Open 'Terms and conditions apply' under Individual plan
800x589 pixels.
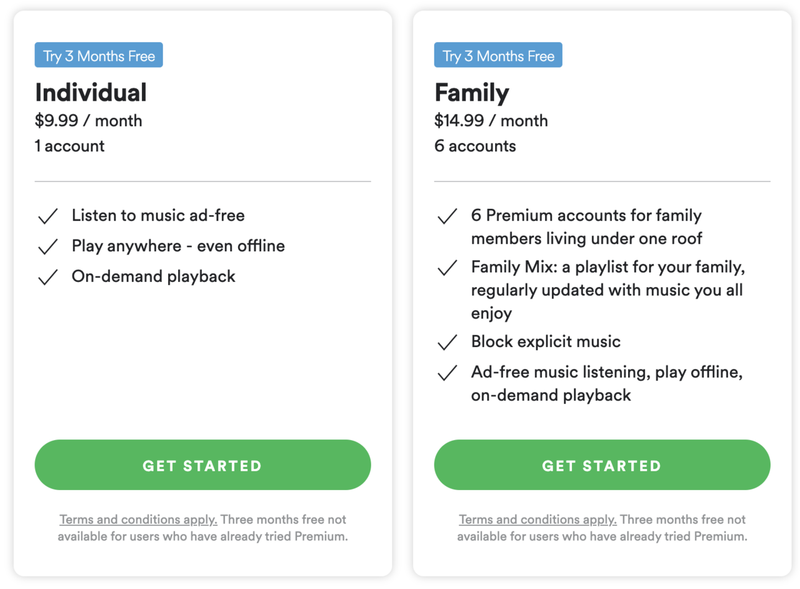[x=137, y=519]
